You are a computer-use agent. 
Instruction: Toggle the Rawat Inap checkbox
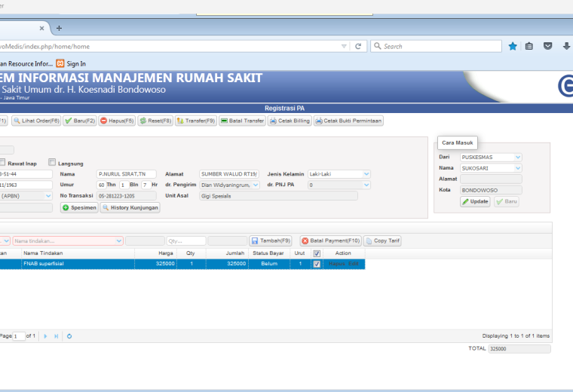[2, 162]
